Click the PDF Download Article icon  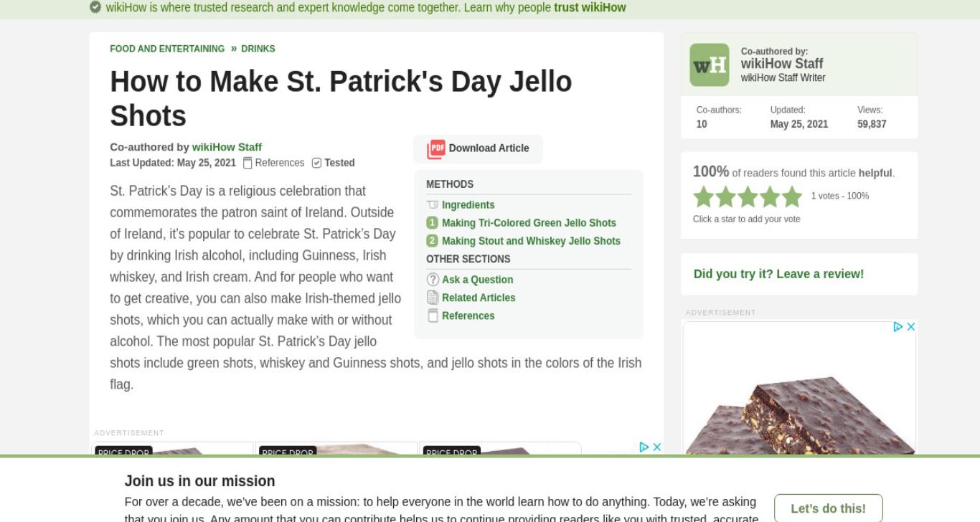436,148
